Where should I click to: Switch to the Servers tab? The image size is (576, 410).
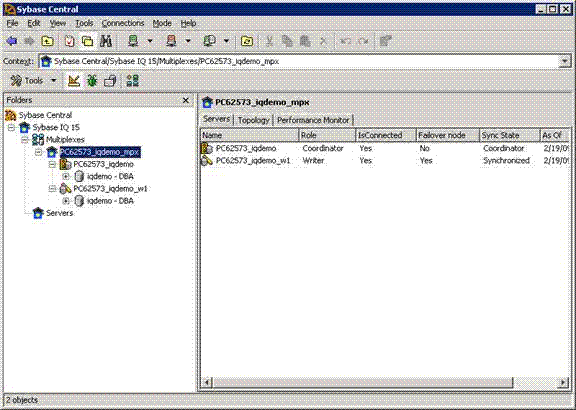pyautogui.click(x=216, y=119)
